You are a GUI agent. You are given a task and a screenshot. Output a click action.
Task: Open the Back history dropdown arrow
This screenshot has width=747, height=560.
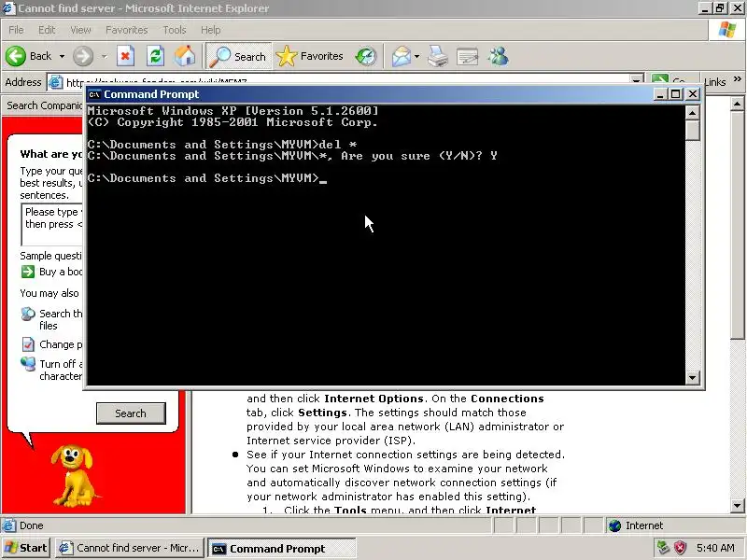(x=62, y=56)
